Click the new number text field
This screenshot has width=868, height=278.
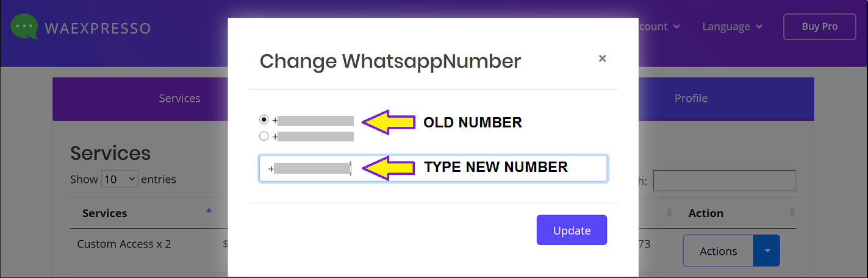(x=476, y=168)
